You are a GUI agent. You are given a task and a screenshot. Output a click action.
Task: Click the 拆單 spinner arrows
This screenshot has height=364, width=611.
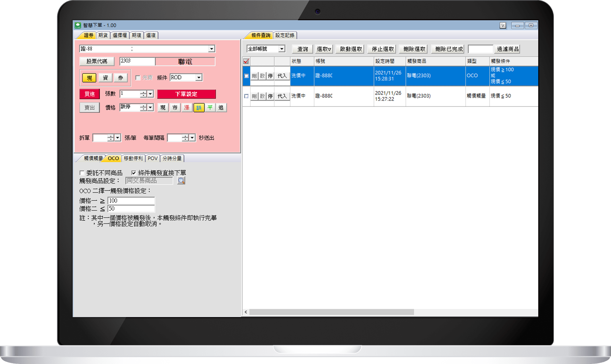pyautogui.click(x=111, y=138)
